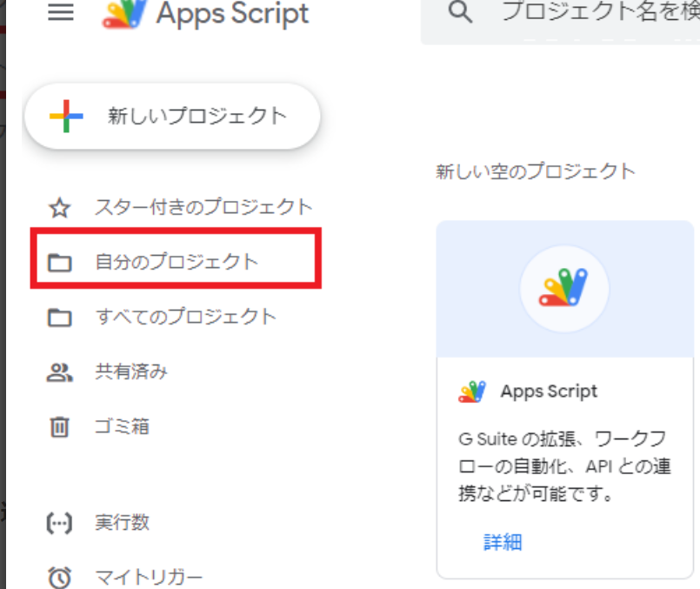Create a project with 新しいプロジェクト button
700x589 pixels.
[172, 116]
